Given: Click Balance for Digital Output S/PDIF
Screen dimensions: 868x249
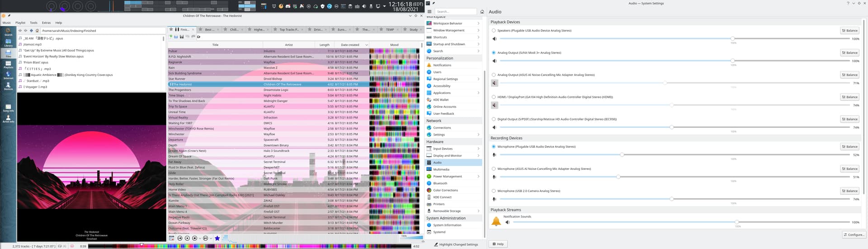Looking at the screenshot, I should [849, 119].
